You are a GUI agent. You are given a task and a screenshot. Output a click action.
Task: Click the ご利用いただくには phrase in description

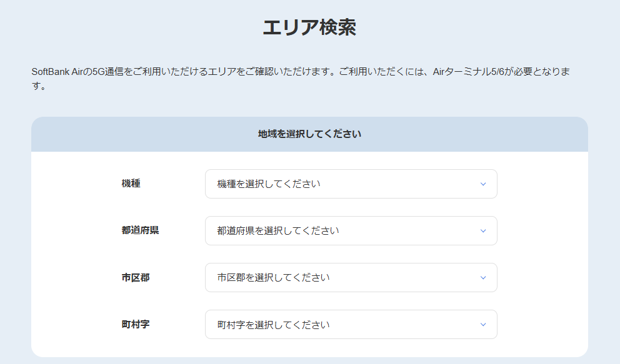point(381,72)
